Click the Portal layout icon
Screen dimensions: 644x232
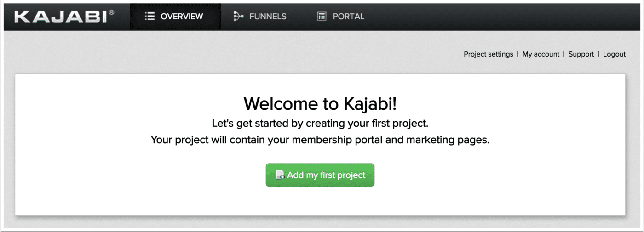[x=322, y=17]
